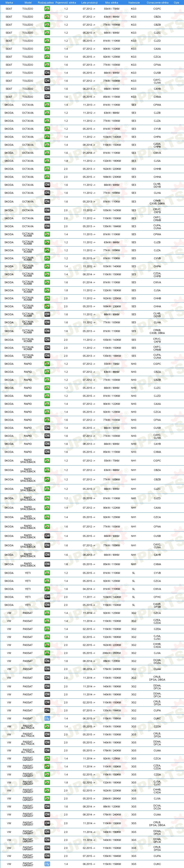Click hybrid Hy icon in Passat Variant CUKC row

pos(47,864)
